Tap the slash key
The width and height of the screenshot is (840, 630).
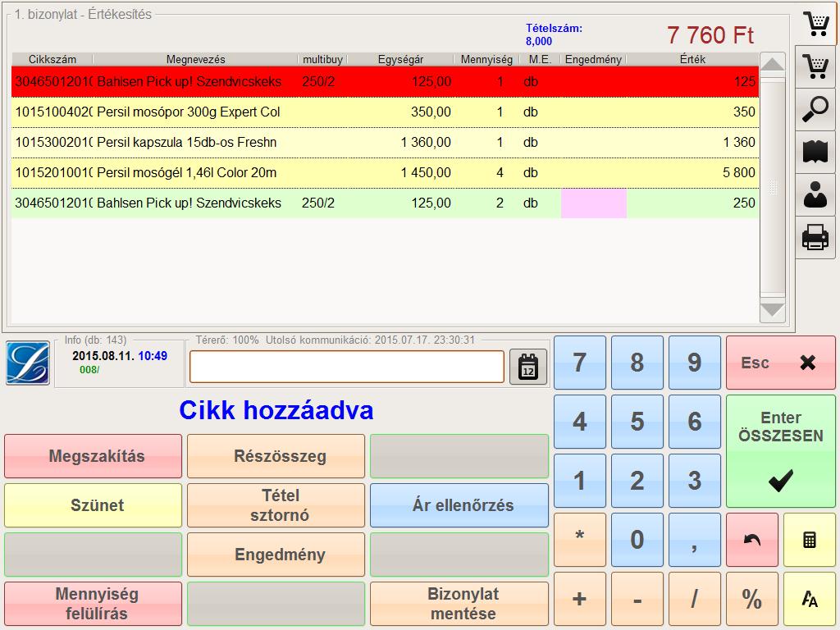pyautogui.click(x=694, y=599)
